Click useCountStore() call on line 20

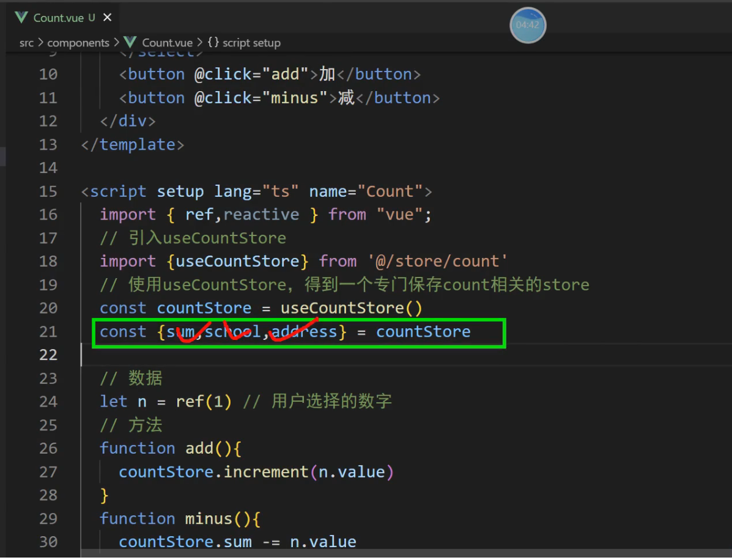click(351, 308)
